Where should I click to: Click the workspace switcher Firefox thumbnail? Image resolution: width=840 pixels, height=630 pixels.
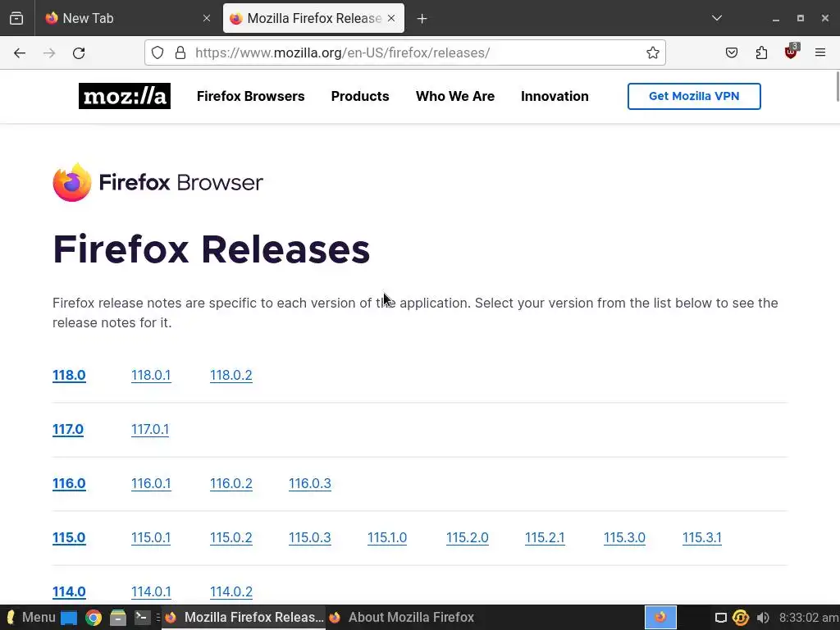(660, 617)
